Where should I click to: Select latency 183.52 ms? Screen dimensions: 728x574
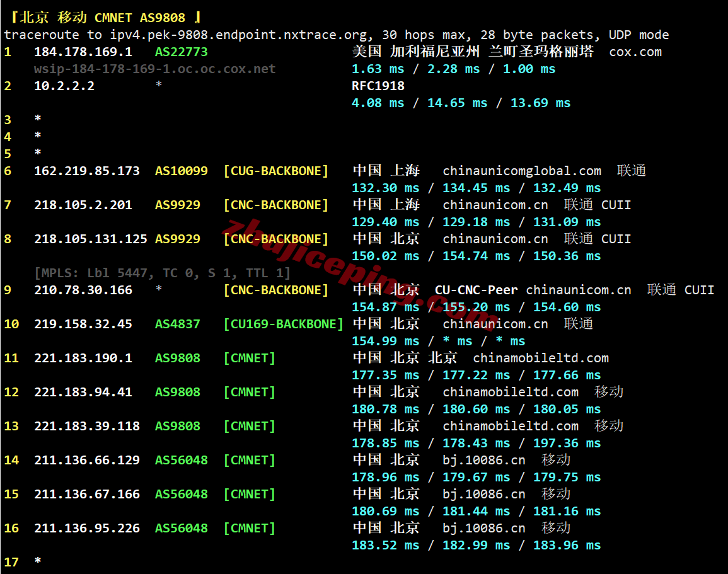pos(385,545)
